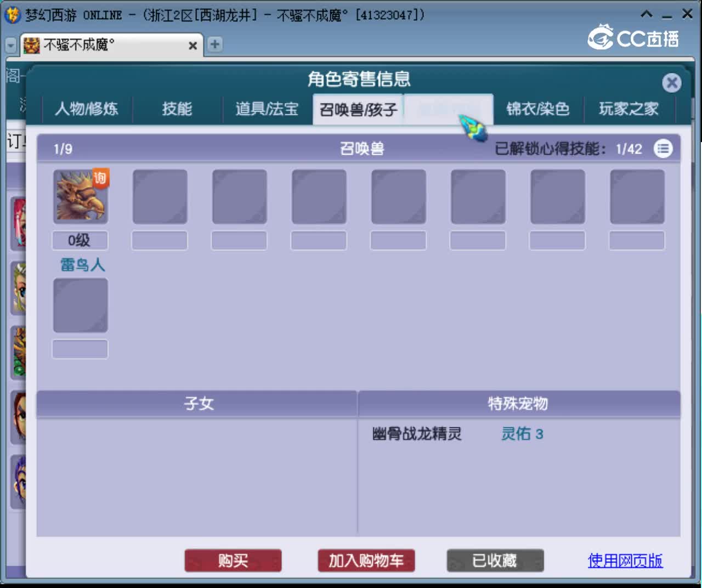Viewport: 702px width, 588px height.
Task: Click the 特殊宠物 section header
Action: pyautogui.click(x=519, y=404)
